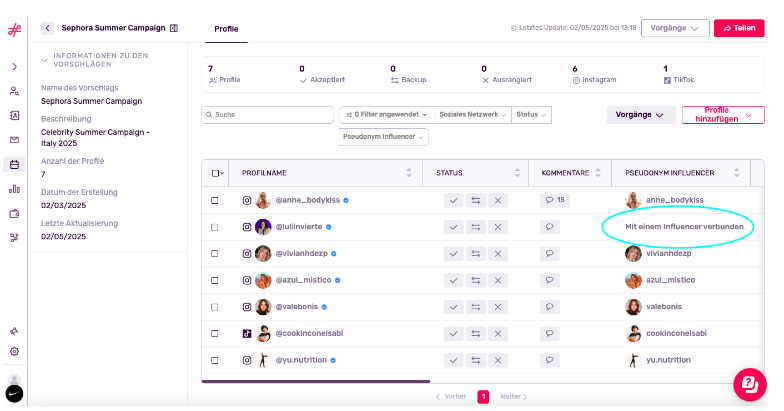Select the @yu.nutrition row checkbox
This screenshot has width=784, height=411.
[214, 360]
